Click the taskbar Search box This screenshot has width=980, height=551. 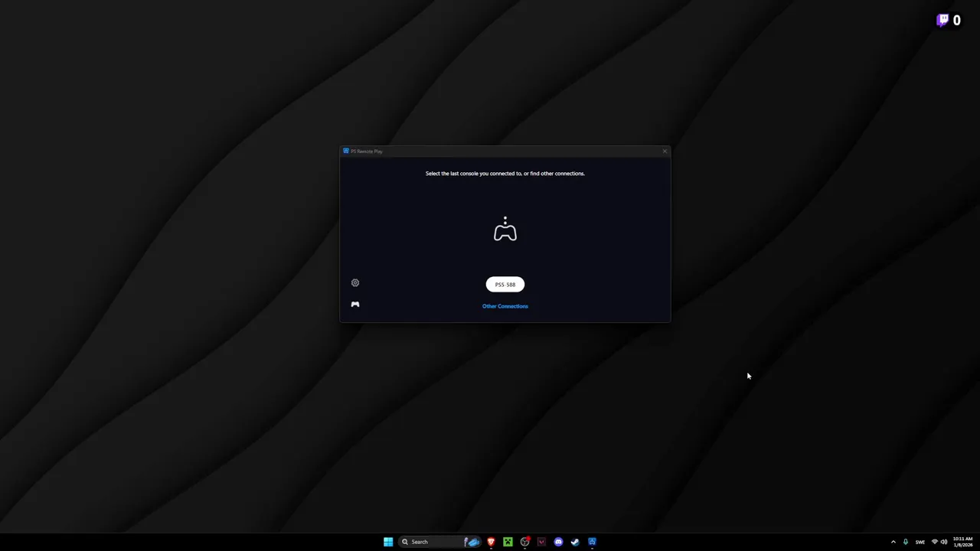coord(439,542)
